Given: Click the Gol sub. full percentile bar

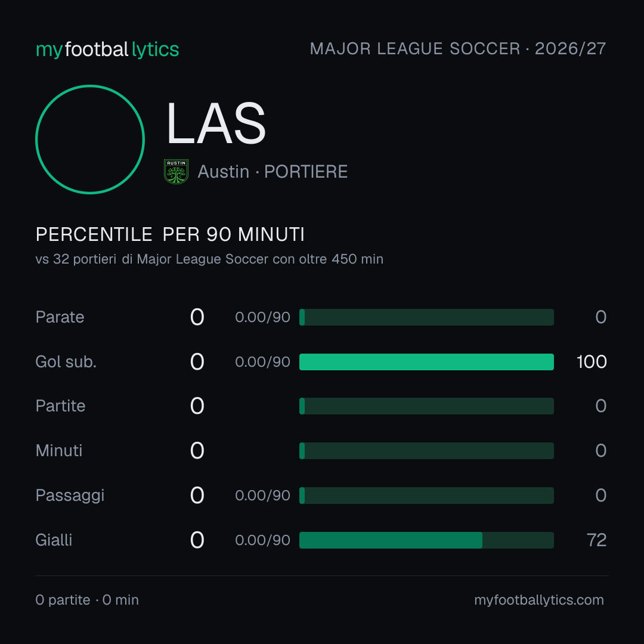Looking at the screenshot, I should coord(426,362).
